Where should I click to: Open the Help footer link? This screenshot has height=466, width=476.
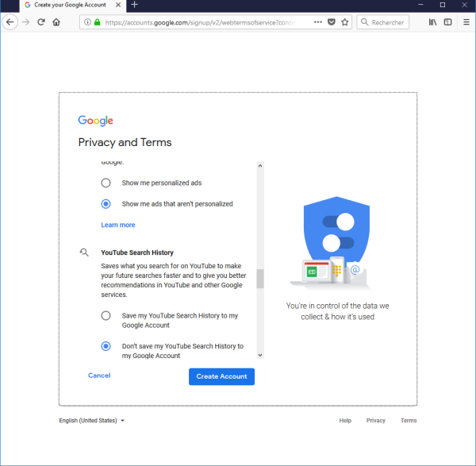coord(345,421)
